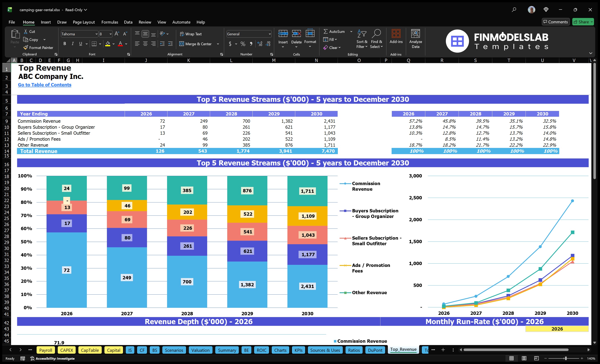
Task: Switch to the Formulas ribbon tab
Action: 110,22
